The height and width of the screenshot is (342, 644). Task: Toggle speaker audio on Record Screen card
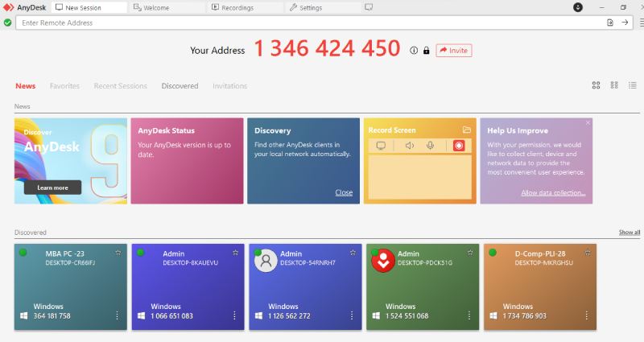(410, 146)
